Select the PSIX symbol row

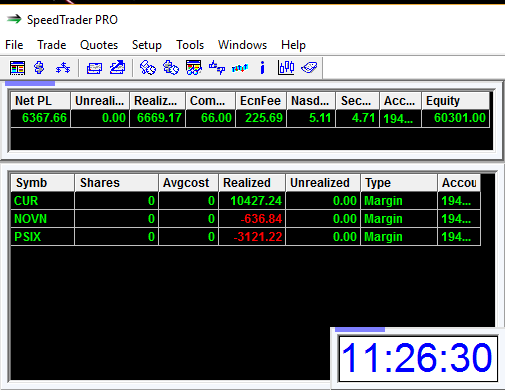pyautogui.click(x=246, y=237)
